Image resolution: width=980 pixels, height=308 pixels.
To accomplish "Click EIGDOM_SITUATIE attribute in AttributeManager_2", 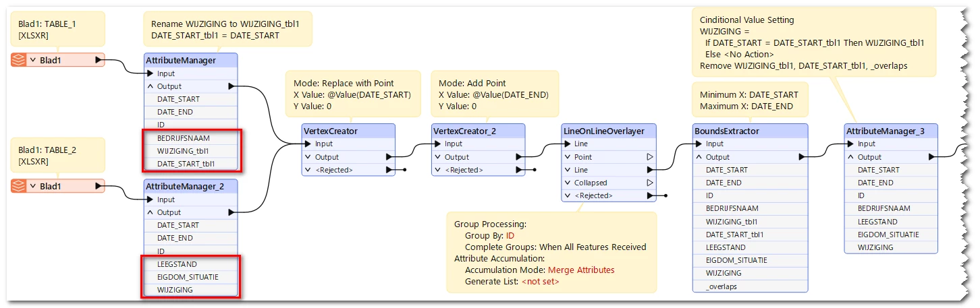I will pos(190,277).
